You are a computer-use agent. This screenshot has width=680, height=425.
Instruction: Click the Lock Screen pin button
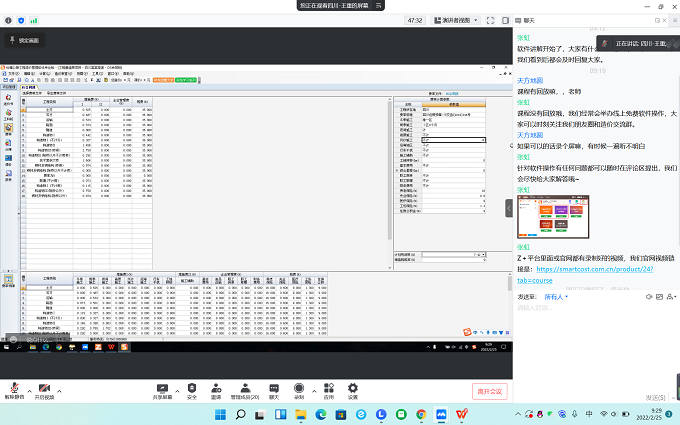coord(25,40)
